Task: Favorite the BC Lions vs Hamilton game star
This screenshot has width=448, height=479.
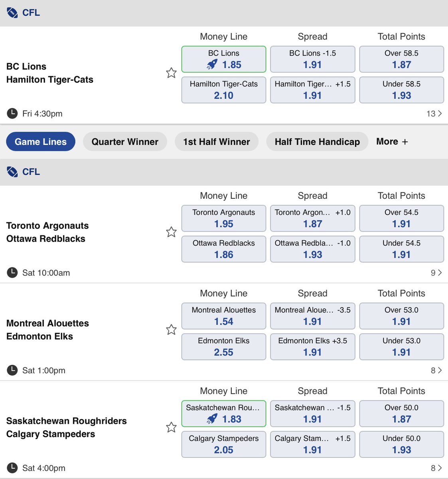Action: click(x=171, y=73)
